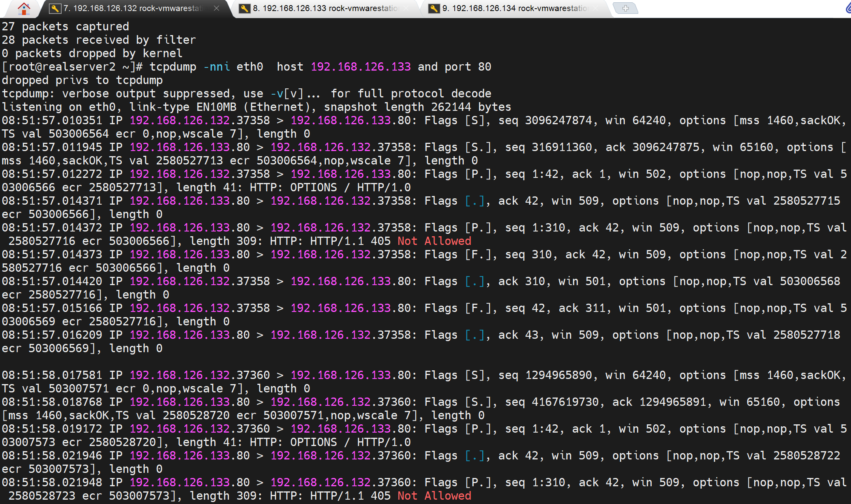Close the 192.168.126.134 session tab

(596, 8)
